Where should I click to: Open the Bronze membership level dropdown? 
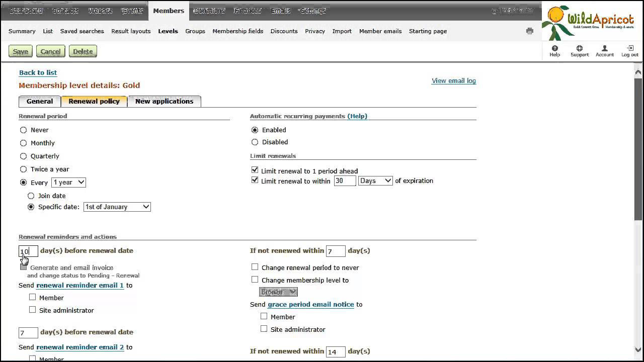[x=278, y=292]
